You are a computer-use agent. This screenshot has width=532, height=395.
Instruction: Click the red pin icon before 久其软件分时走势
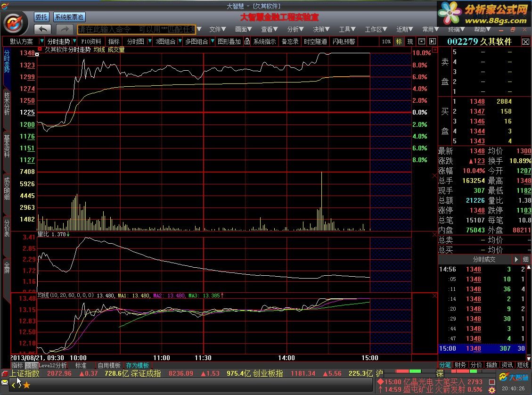(40, 49)
